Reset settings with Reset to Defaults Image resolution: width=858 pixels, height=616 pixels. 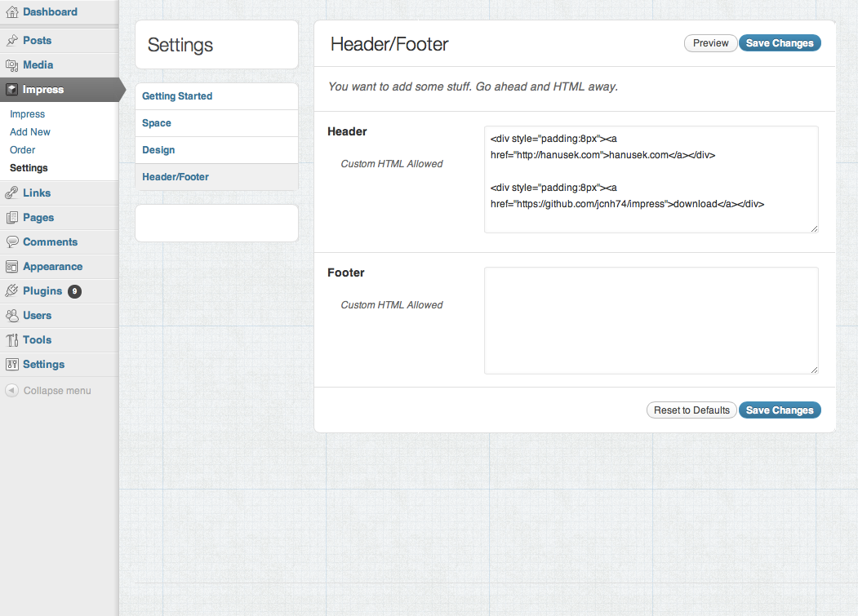point(691,410)
